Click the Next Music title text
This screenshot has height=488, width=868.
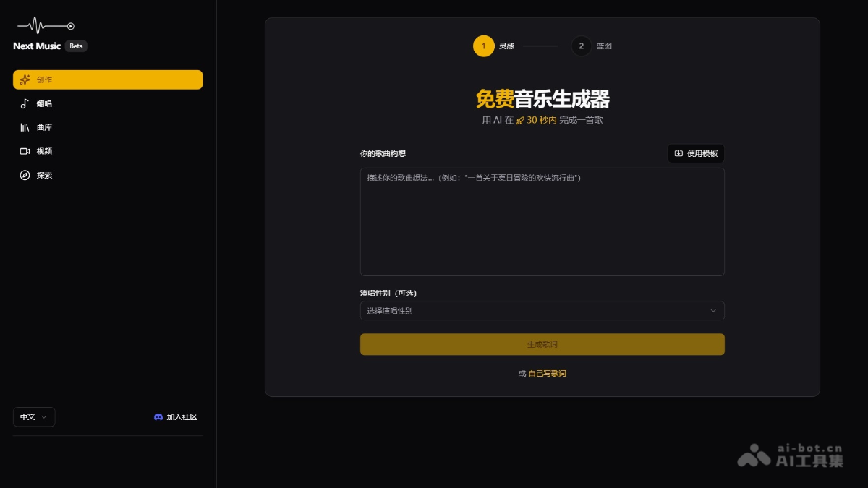[37, 46]
